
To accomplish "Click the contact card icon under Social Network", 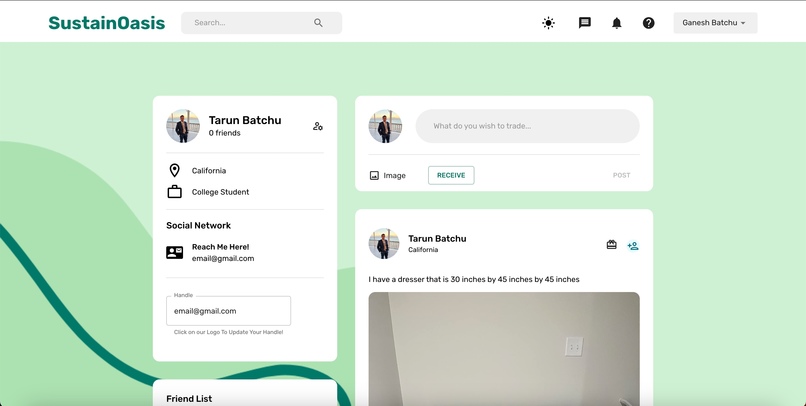I will point(175,252).
